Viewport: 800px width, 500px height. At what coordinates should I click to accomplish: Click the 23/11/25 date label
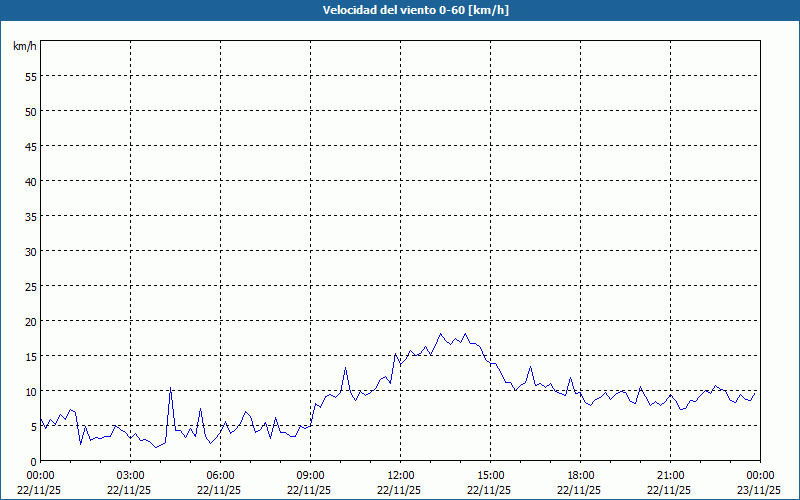(760, 489)
